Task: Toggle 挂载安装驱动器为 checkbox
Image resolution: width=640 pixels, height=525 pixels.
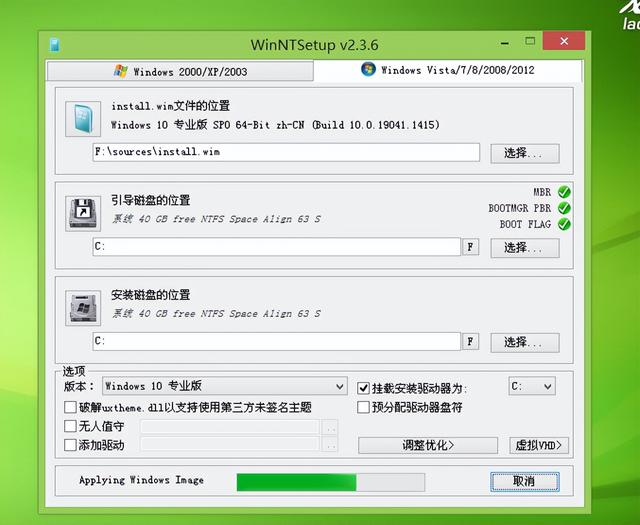Action: (x=363, y=388)
